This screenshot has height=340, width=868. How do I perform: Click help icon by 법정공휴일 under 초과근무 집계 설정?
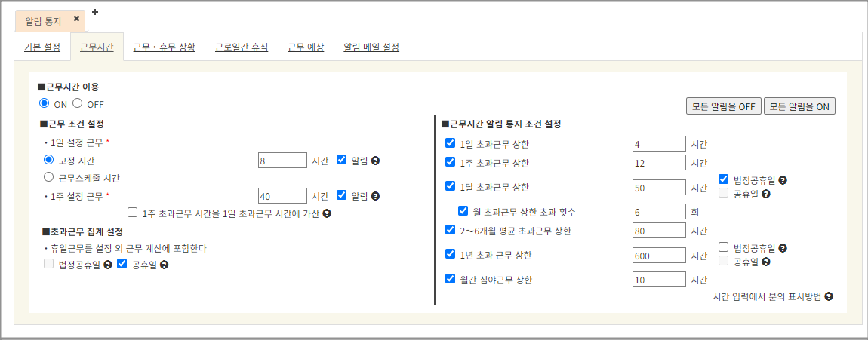[108, 265]
